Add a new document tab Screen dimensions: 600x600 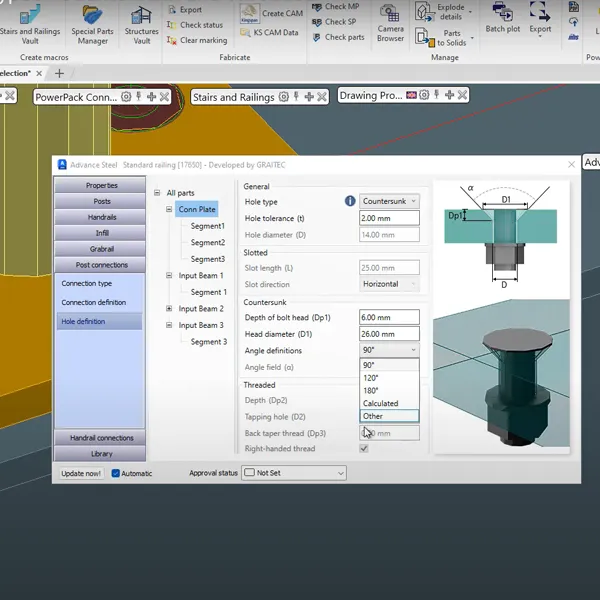59,73
